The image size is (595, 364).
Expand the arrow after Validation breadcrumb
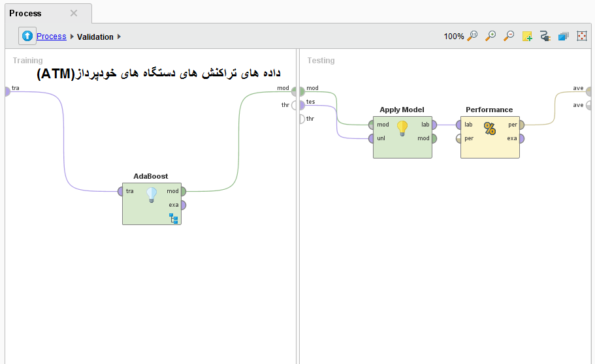[120, 37]
